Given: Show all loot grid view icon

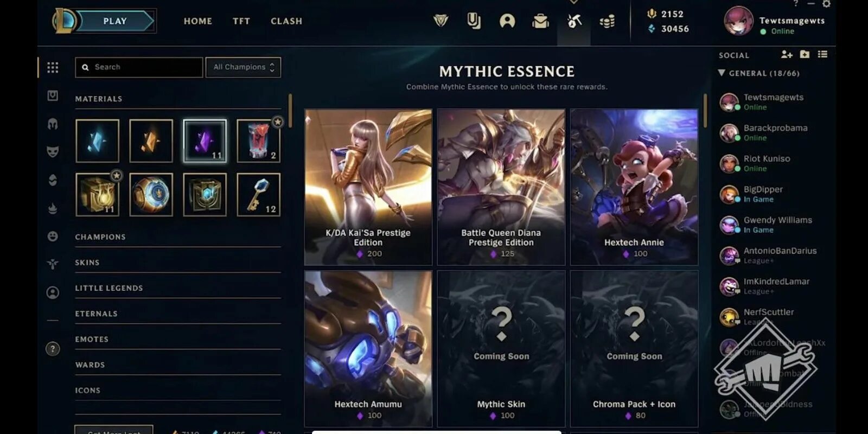Looking at the screenshot, I should pyautogui.click(x=53, y=67).
